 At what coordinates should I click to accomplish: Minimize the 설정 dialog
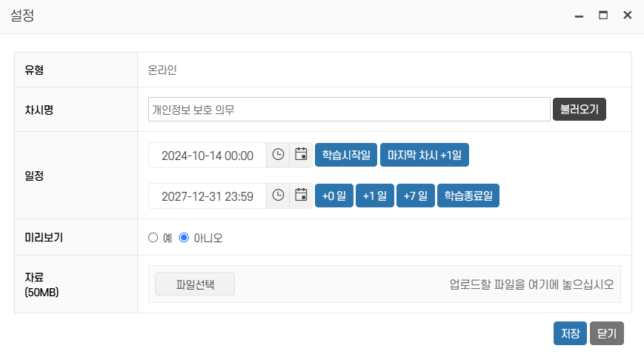coord(579,16)
